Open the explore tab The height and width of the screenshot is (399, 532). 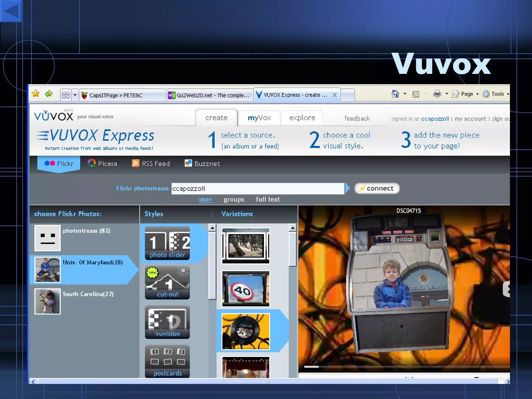(x=302, y=118)
